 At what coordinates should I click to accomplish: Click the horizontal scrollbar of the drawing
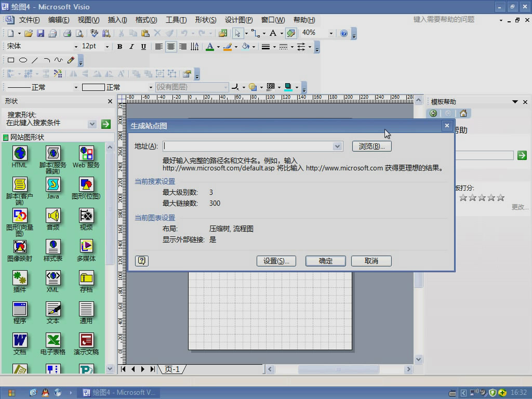tap(338, 369)
